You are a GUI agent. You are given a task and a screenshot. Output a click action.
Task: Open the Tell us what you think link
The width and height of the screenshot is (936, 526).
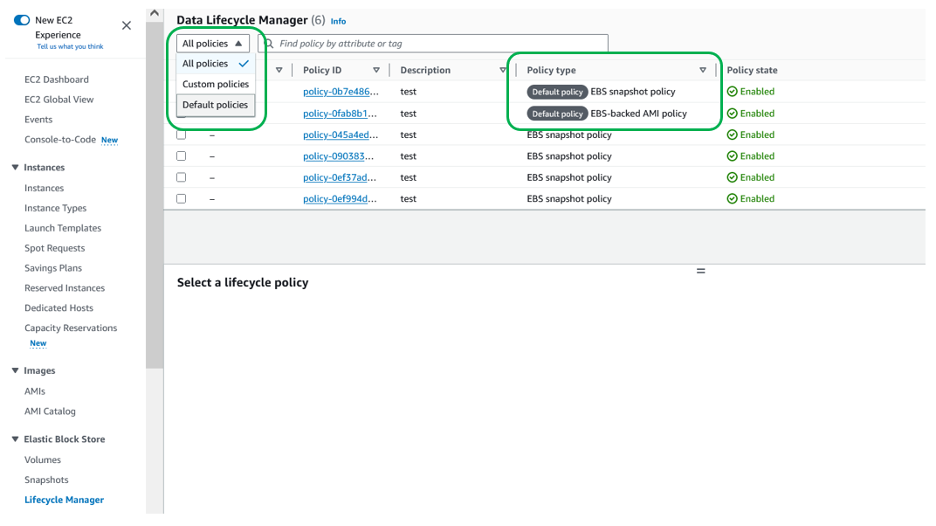[70, 47]
